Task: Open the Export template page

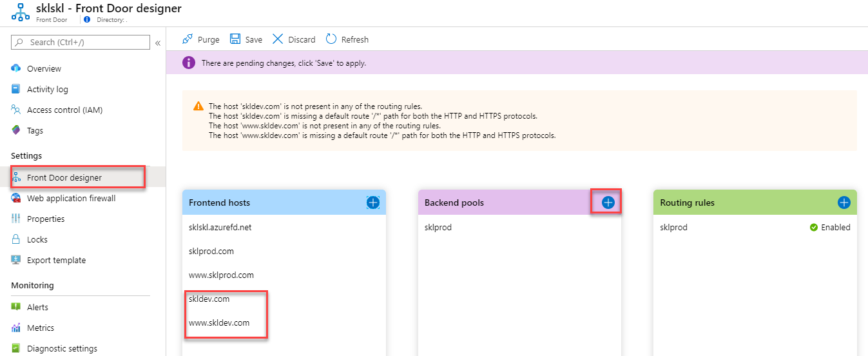Action: (x=56, y=260)
